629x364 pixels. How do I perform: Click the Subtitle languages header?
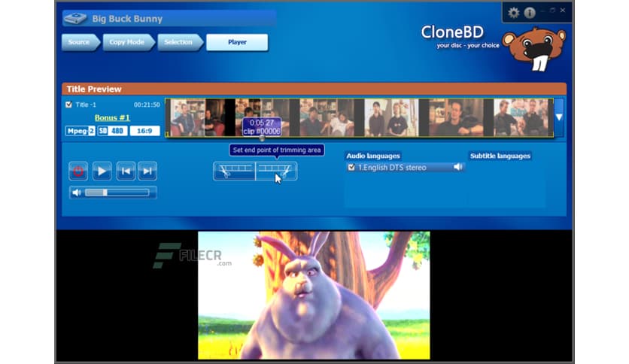(x=500, y=156)
